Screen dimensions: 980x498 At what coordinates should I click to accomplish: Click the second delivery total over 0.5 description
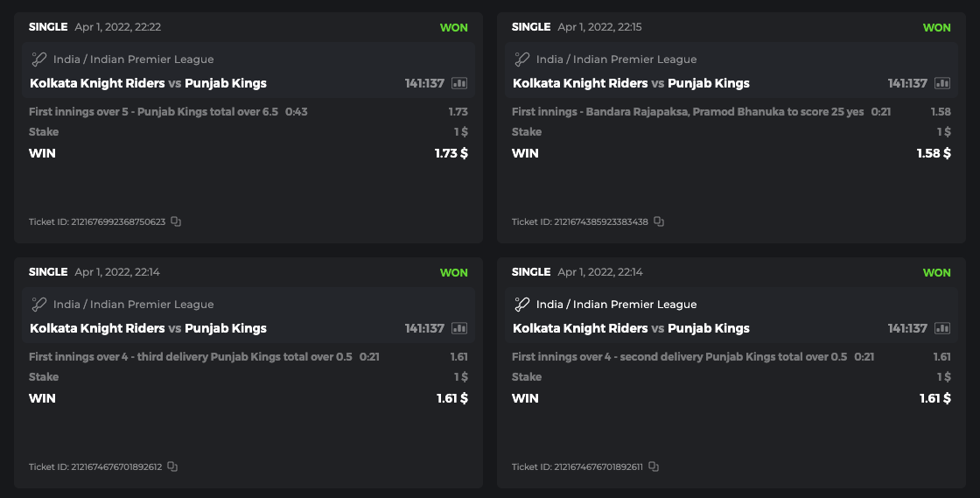(679, 357)
